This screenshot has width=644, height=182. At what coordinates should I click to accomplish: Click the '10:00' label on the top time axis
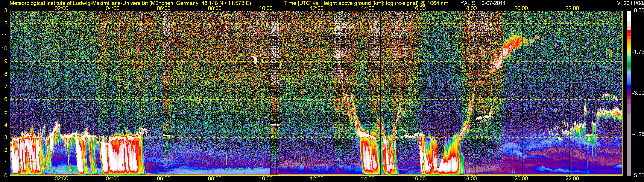[x=266, y=8]
